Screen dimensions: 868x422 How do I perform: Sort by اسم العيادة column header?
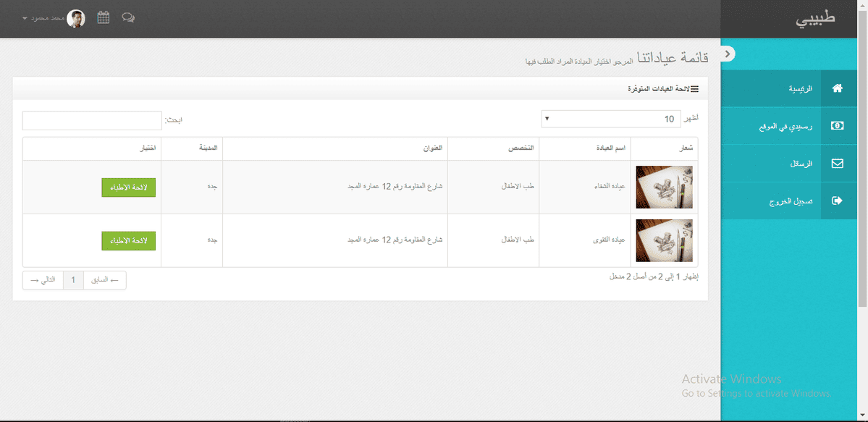(585, 148)
